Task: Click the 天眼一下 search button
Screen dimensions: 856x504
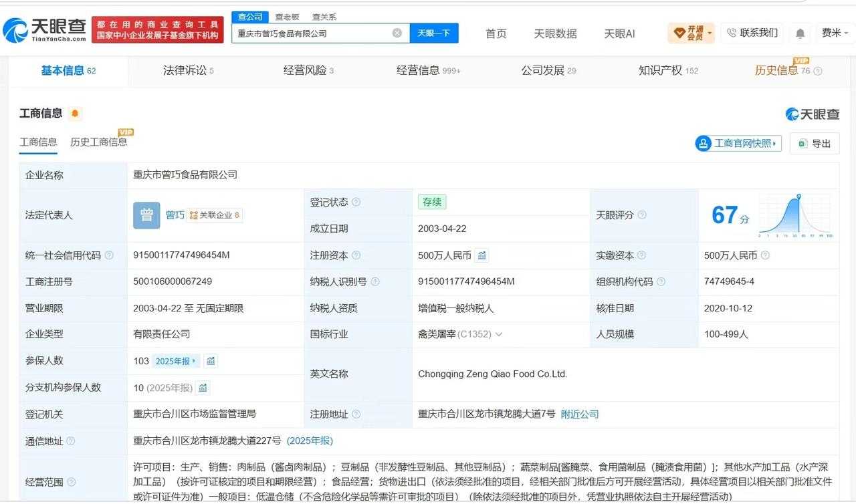Action: (x=434, y=33)
